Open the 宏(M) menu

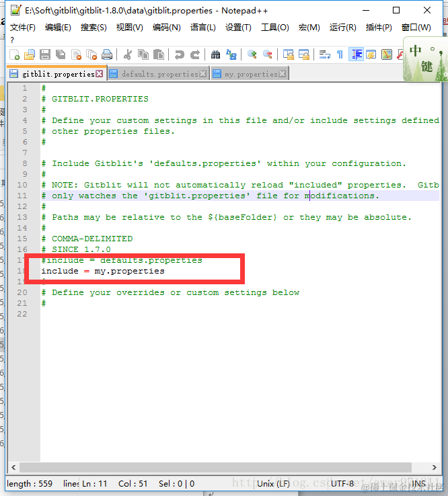click(x=309, y=28)
